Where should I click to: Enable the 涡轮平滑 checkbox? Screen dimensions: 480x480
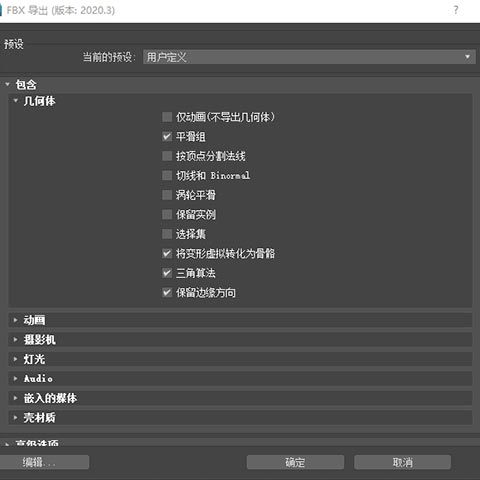coord(167,195)
